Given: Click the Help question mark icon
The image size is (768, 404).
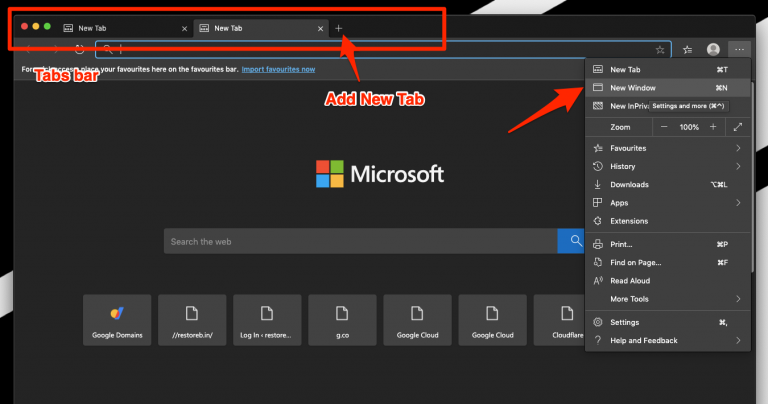Looking at the screenshot, I should point(598,340).
